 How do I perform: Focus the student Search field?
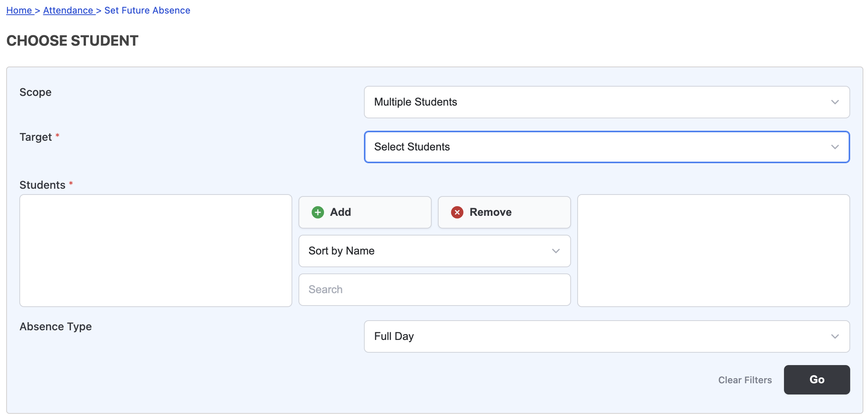(434, 290)
